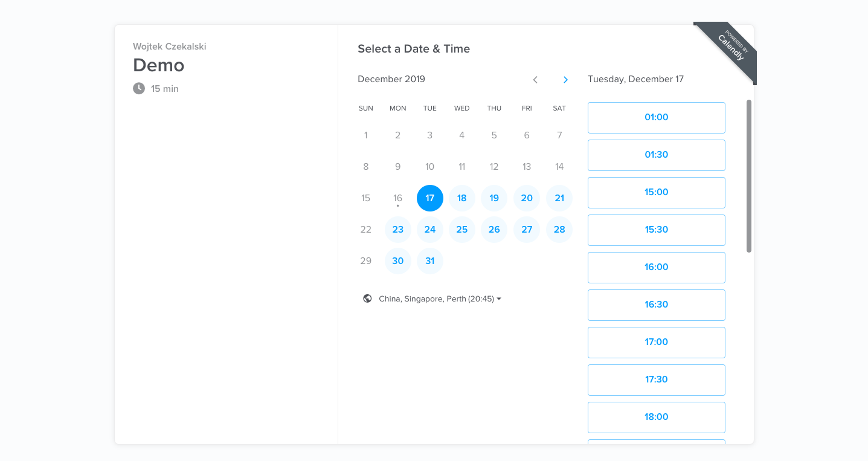Click the Select a Date & Time heading
This screenshot has width=868, height=461.
click(x=414, y=49)
